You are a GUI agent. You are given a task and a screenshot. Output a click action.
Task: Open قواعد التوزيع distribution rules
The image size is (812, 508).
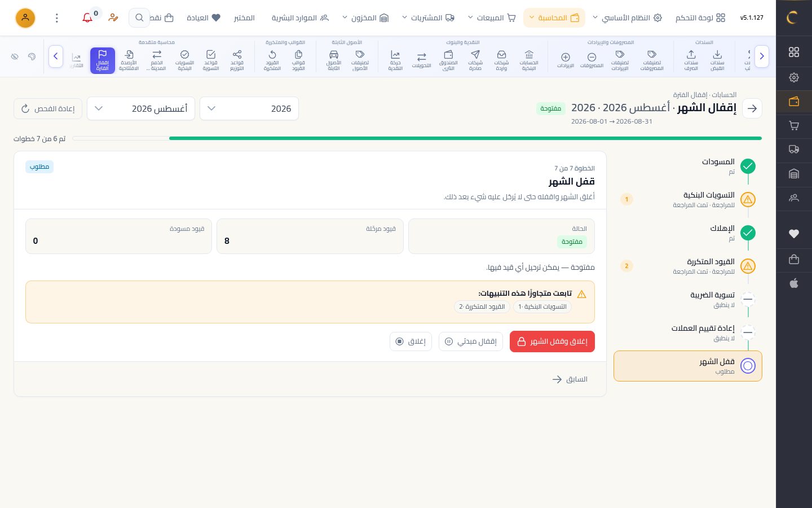(x=237, y=60)
